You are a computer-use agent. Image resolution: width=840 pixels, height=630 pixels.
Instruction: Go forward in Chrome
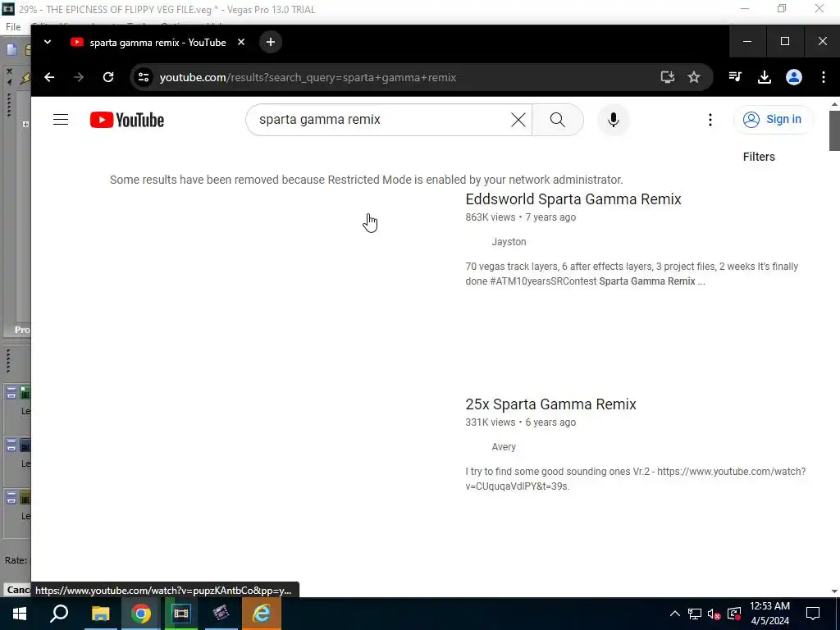click(x=79, y=77)
